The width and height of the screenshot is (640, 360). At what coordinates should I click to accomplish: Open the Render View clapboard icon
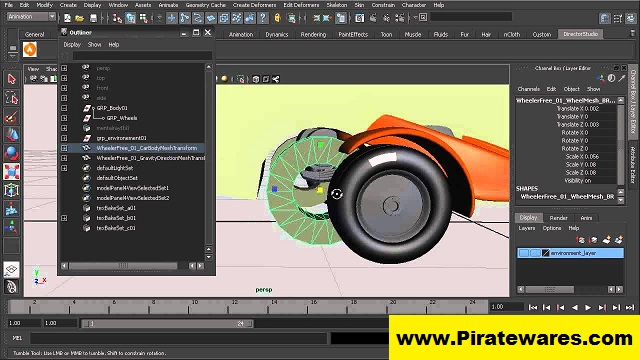coord(360,18)
